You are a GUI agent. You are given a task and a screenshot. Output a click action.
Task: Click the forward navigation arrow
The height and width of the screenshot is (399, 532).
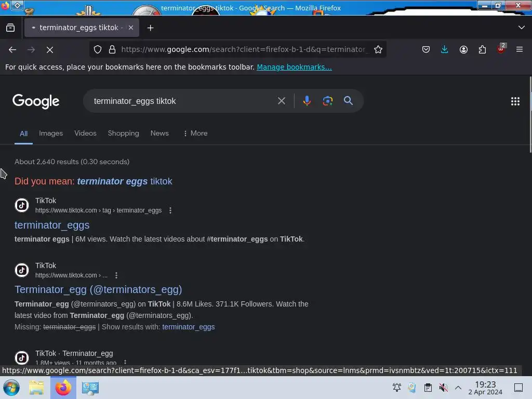coord(31,49)
